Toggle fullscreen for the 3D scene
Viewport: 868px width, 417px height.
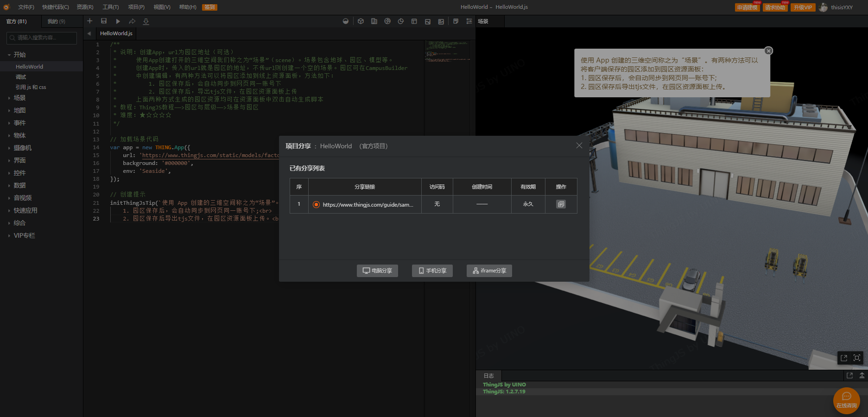pyautogui.click(x=857, y=358)
